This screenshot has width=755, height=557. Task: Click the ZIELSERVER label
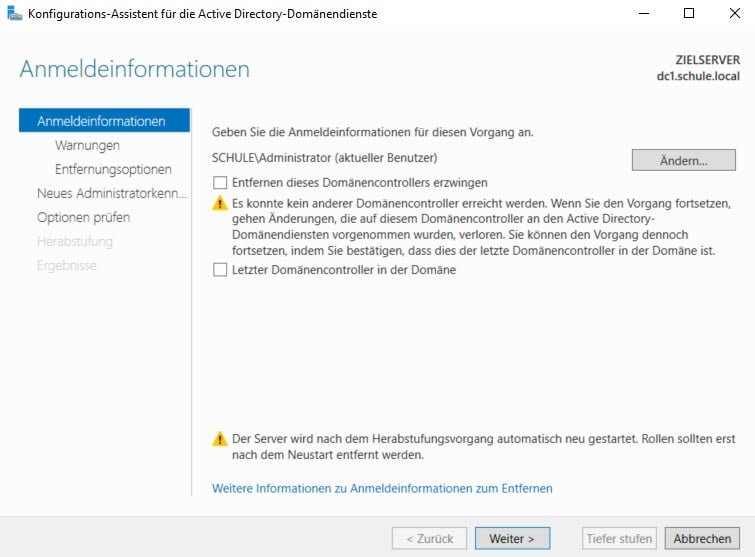point(707,60)
